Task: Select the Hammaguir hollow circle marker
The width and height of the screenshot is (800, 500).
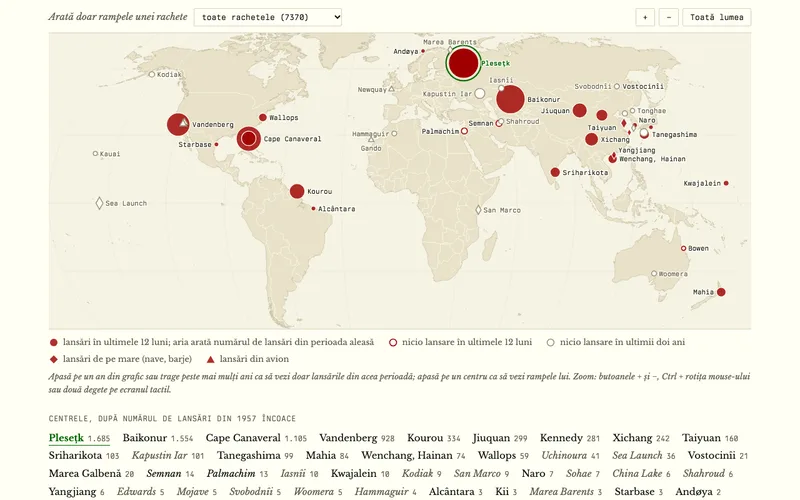Action: tap(394, 134)
